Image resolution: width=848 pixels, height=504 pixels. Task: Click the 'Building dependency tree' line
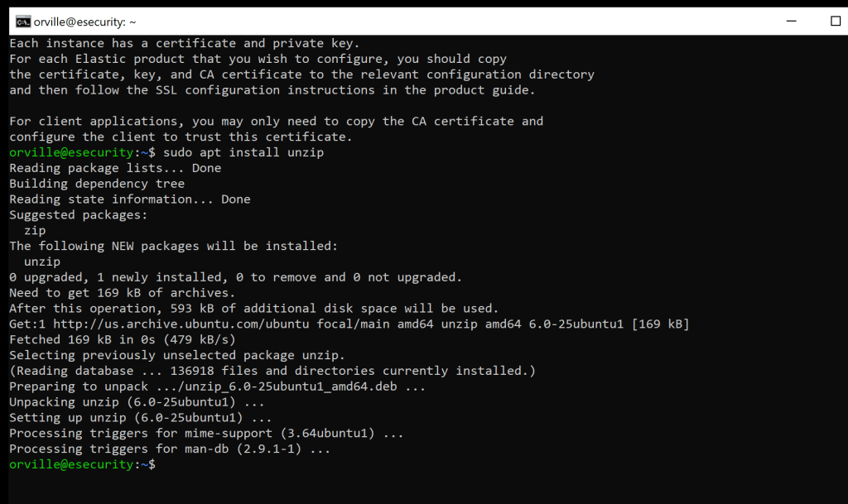coord(97,184)
